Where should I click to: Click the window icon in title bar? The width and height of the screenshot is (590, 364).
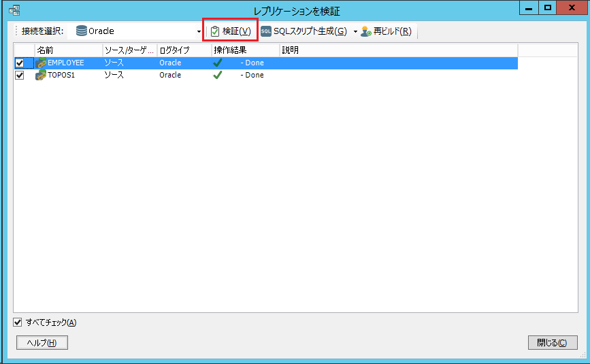[x=14, y=10]
